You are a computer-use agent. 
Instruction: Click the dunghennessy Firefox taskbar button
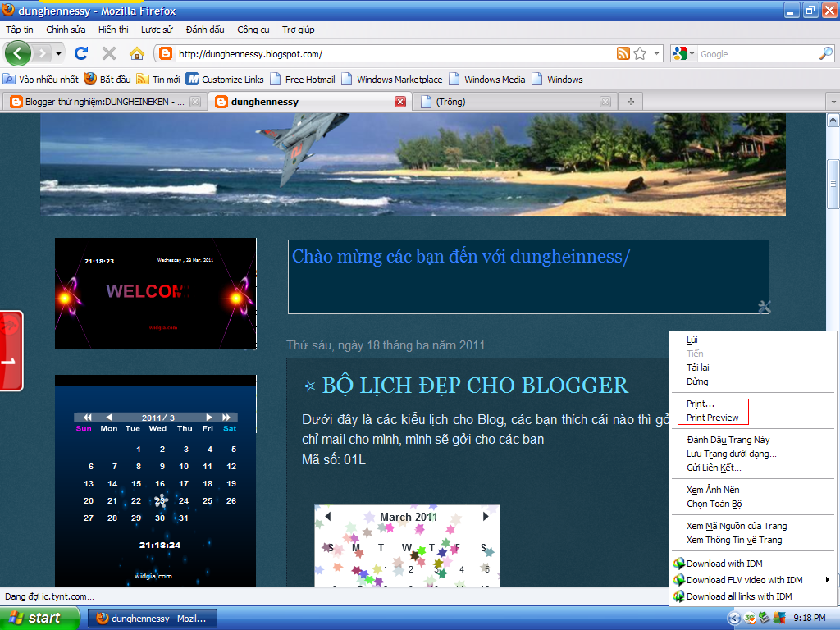pyautogui.click(x=152, y=619)
